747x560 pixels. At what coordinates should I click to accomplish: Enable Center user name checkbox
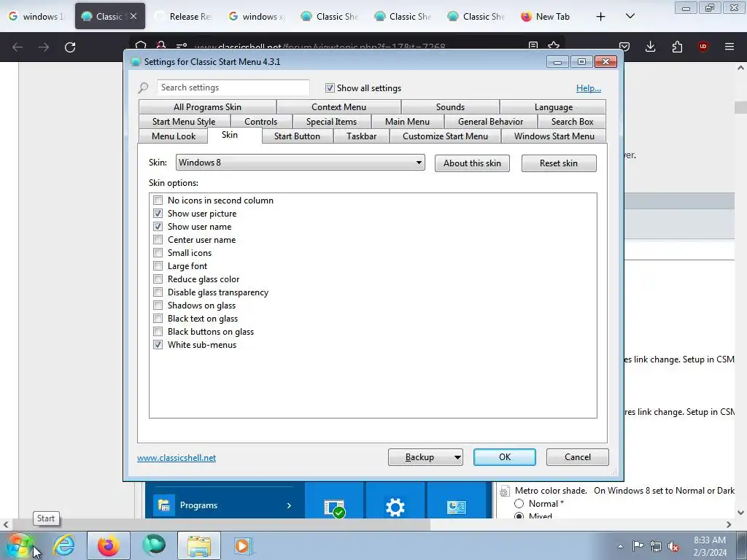158,239
